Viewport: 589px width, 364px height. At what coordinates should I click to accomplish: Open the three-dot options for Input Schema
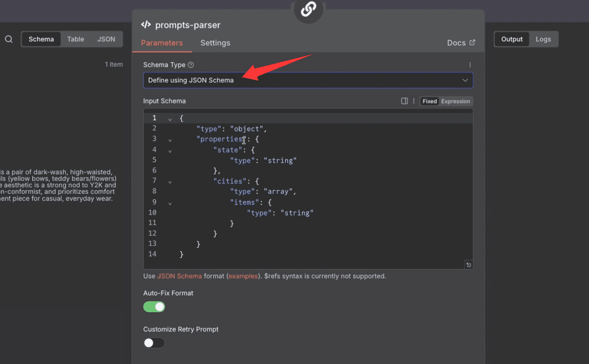point(414,101)
